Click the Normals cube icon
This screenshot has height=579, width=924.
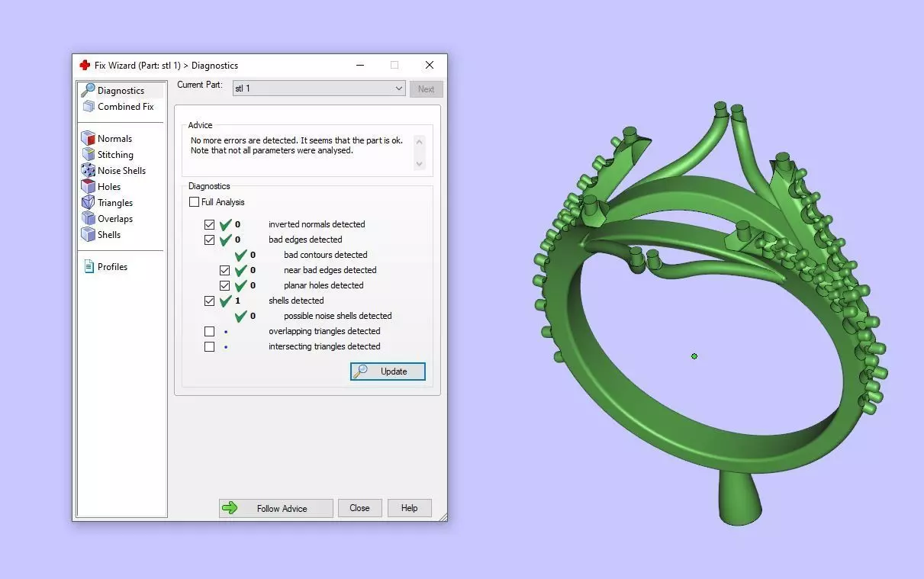pyautogui.click(x=88, y=139)
